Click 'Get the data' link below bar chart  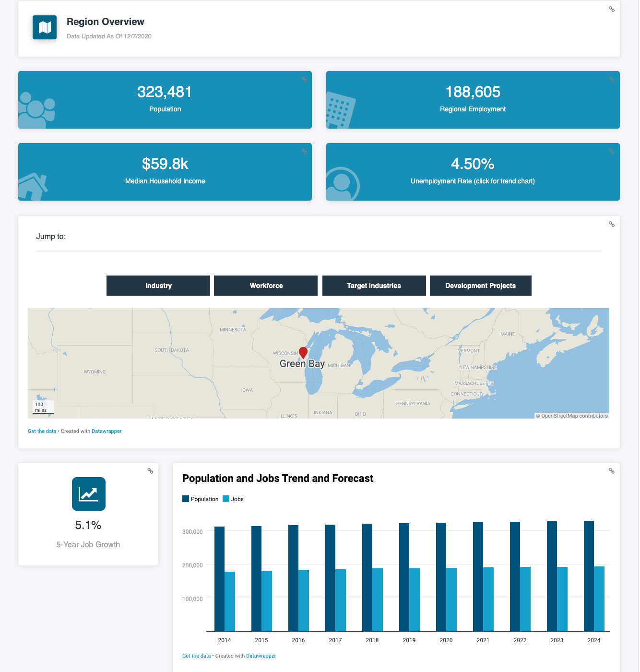(x=196, y=656)
